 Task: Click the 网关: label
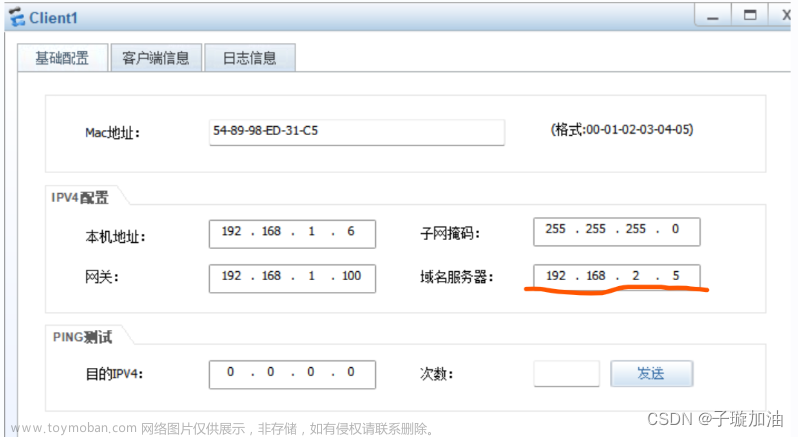point(102,277)
